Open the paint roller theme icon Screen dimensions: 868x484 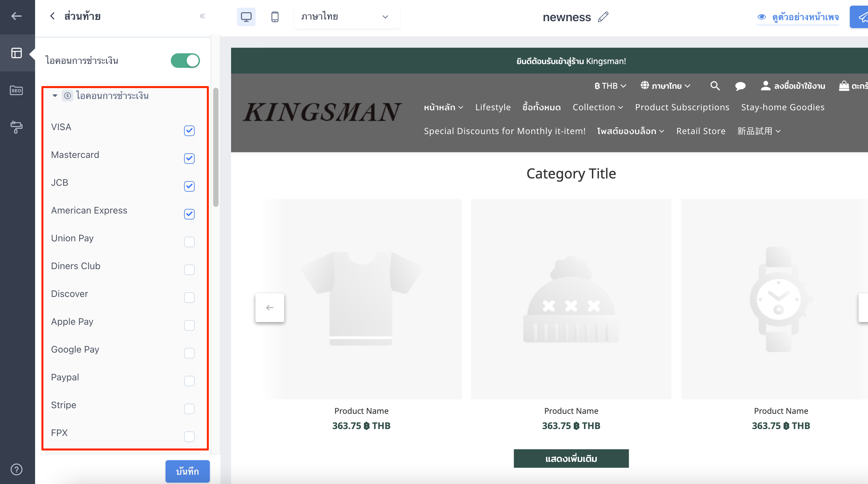[16, 127]
